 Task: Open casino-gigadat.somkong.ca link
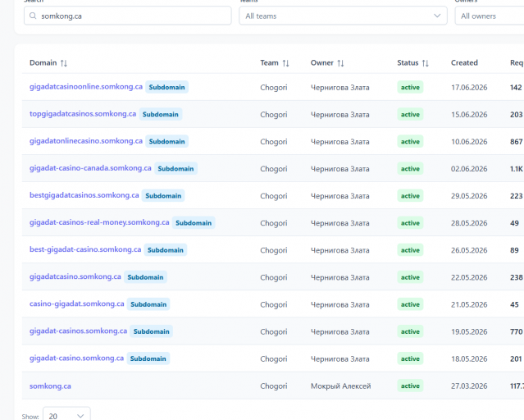point(76,304)
